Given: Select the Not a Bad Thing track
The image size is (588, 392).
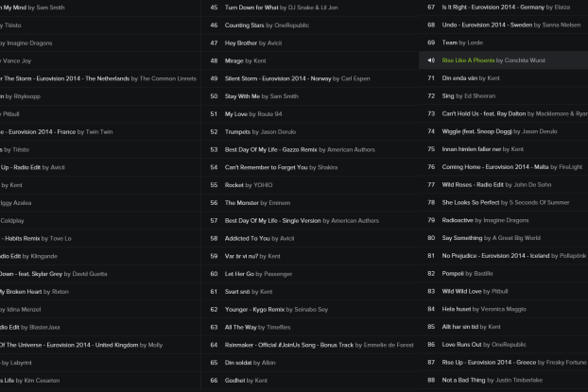Looking at the screenshot, I should [x=465, y=380].
